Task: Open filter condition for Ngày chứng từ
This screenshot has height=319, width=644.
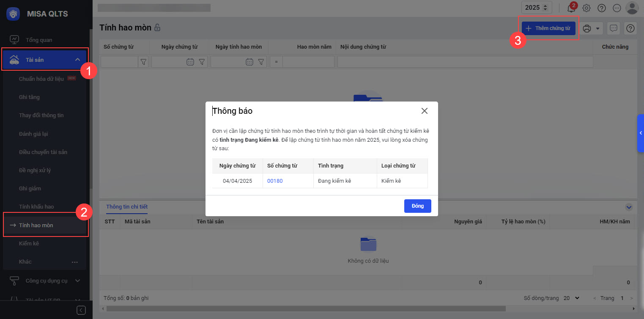Action: coord(202,62)
